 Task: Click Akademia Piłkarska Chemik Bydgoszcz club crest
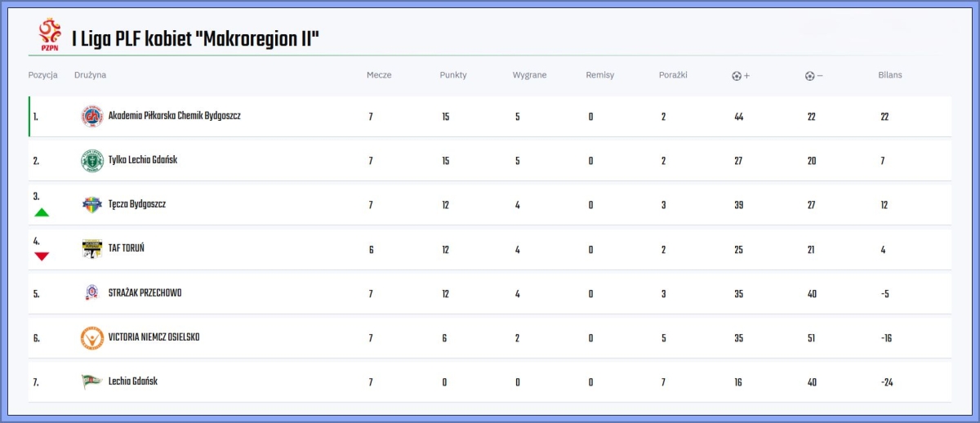pos(91,117)
